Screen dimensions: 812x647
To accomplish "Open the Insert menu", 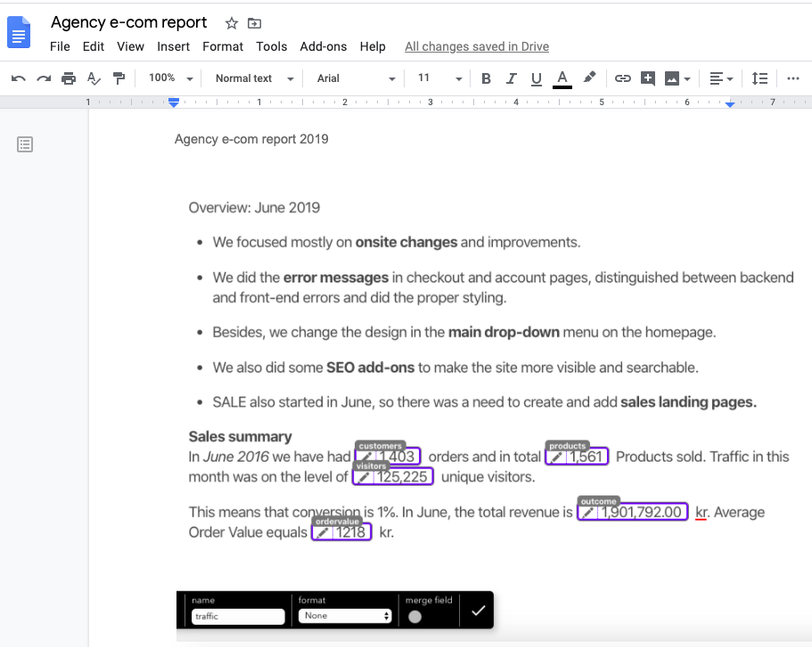I will (173, 46).
